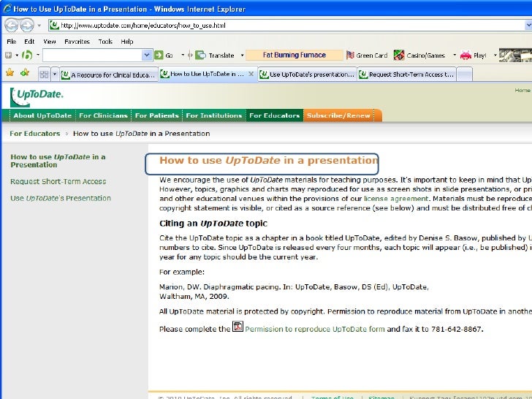
Task: Expand the Play! dropdown arrow
Action: tap(495, 55)
